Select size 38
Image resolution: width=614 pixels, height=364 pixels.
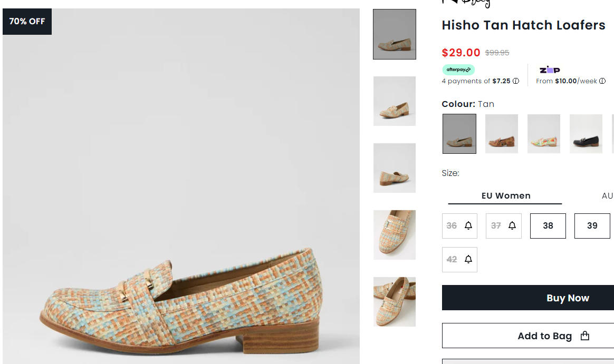point(548,225)
